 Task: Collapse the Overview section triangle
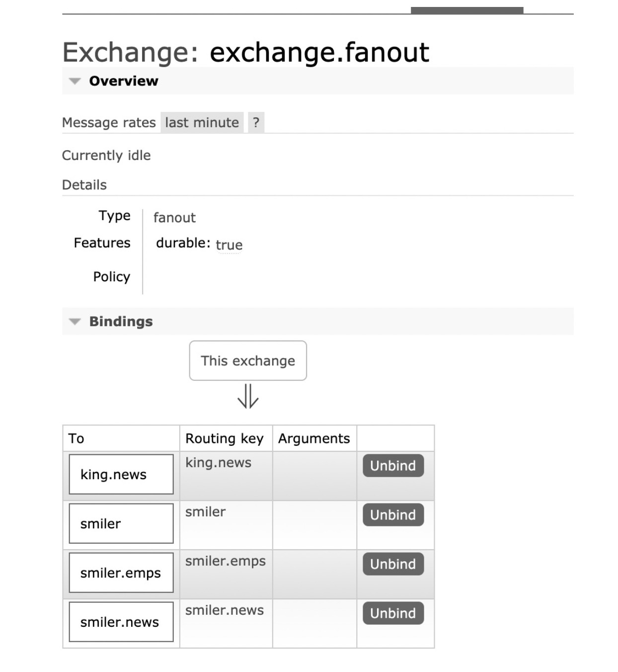[x=75, y=81]
